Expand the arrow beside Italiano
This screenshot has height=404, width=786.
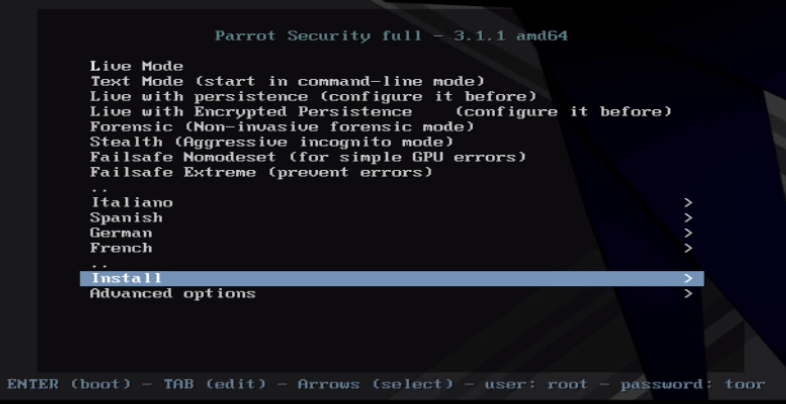688,202
